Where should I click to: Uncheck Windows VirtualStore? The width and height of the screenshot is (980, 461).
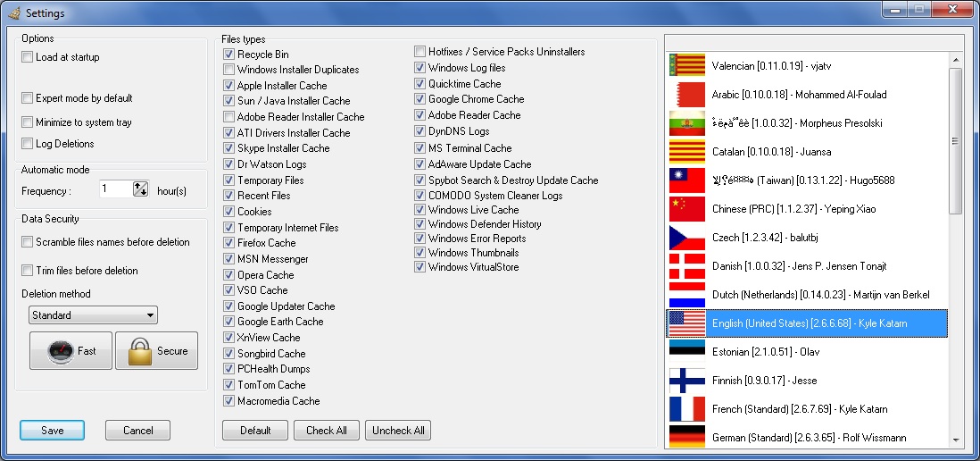pyautogui.click(x=420, y=267)
